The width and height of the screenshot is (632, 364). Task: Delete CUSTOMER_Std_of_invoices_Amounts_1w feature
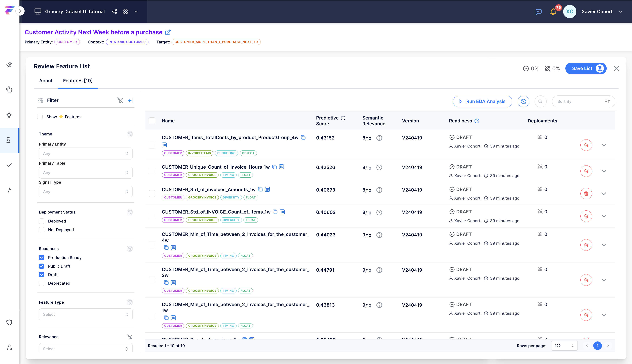pos(586,194)
